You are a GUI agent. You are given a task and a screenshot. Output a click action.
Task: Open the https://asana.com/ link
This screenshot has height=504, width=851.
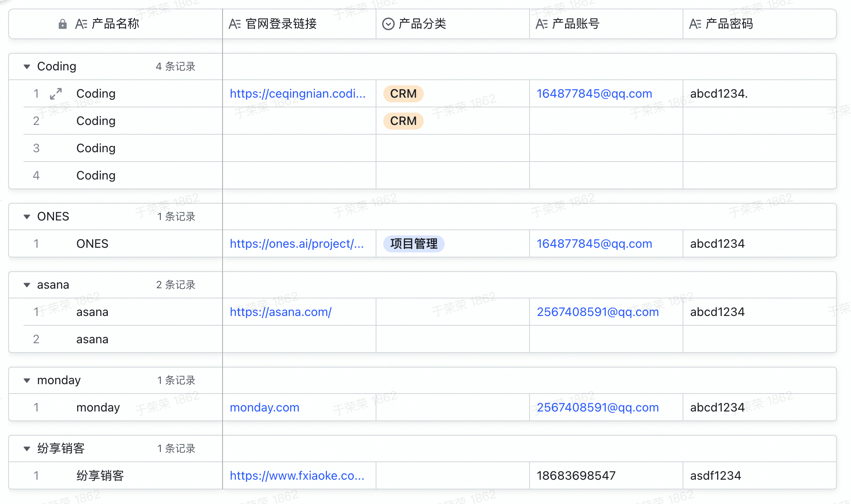(x=281, y=312)
